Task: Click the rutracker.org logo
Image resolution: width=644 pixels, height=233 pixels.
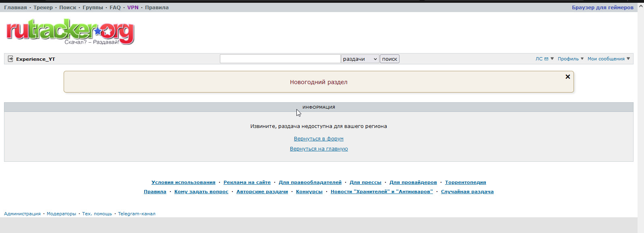Action: pyautogui.click(x=70, y=31)
